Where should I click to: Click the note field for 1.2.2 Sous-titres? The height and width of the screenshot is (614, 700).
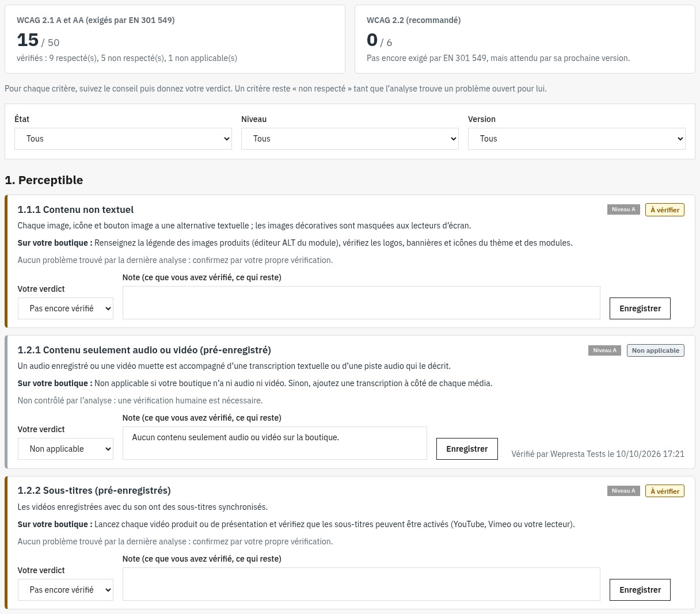[362, 584]
